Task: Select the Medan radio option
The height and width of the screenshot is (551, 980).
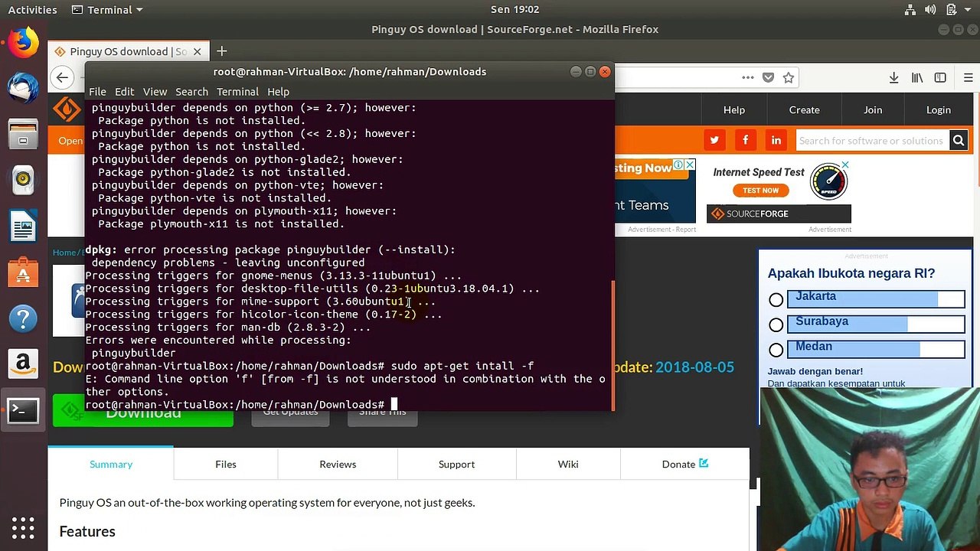Action: click(776, 350)
